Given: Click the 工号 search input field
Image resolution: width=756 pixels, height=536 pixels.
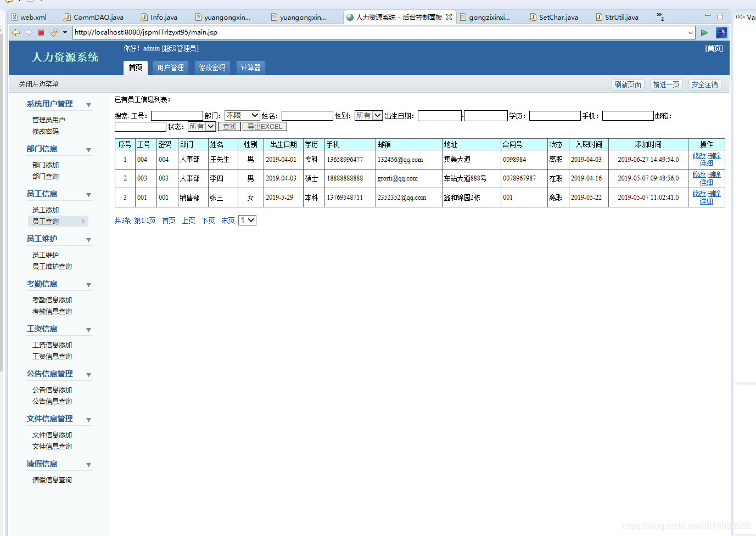Looking at the screenshot, I should [x=177, y=116].
